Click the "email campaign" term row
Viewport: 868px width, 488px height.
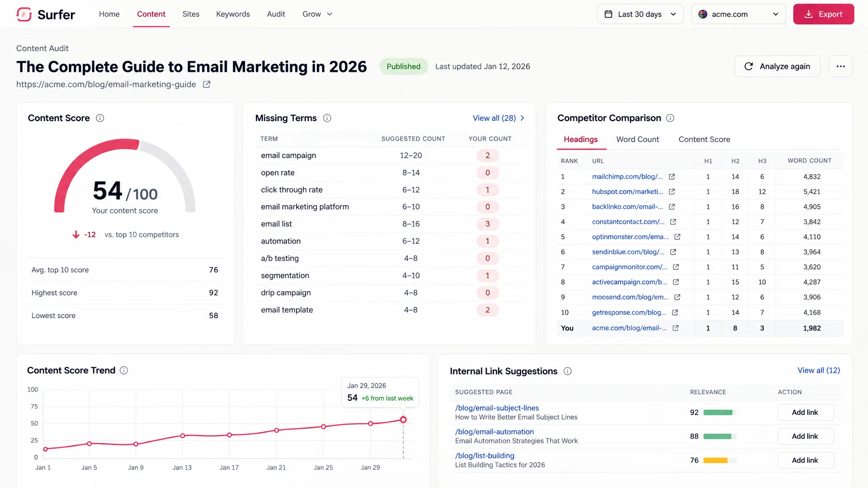tap(390, 156)
